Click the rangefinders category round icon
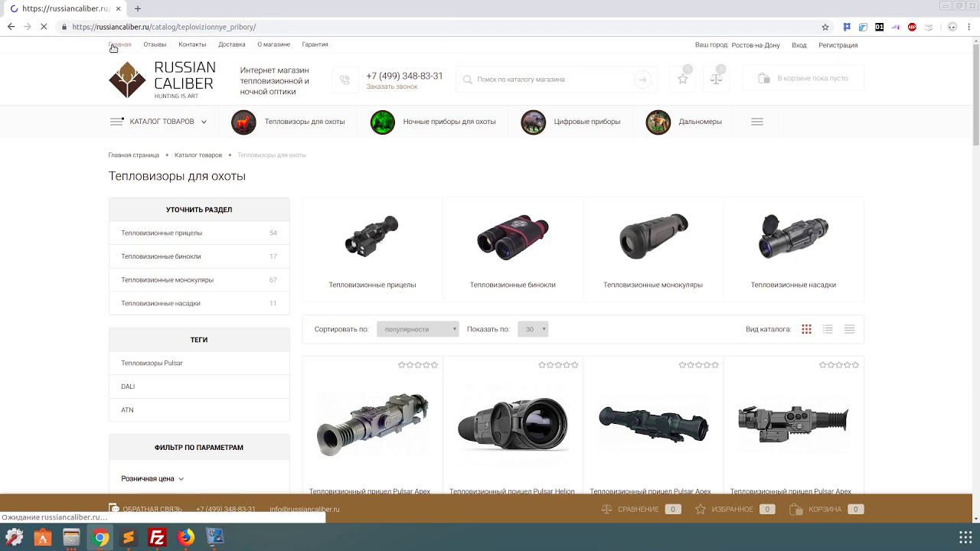This screenshot has width=980, height=551. [x=658, y=122]
